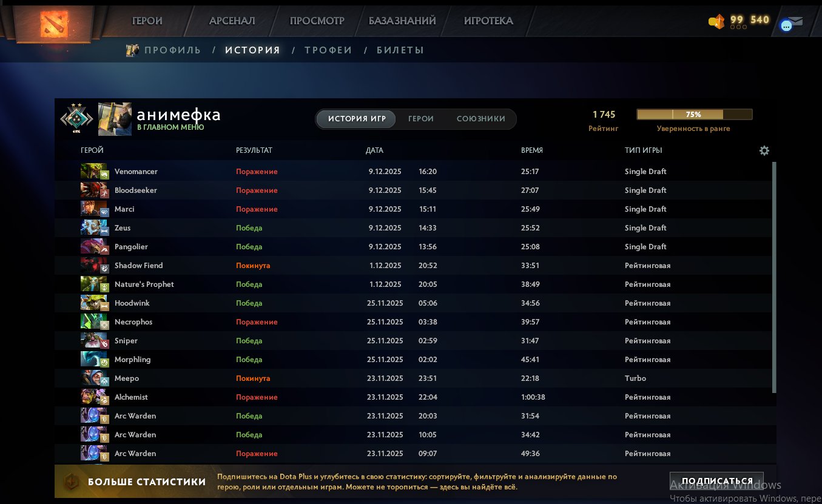Click the 75% rank confidence progress bar
This screenshot has width=822, height=504.
[693, 113]
